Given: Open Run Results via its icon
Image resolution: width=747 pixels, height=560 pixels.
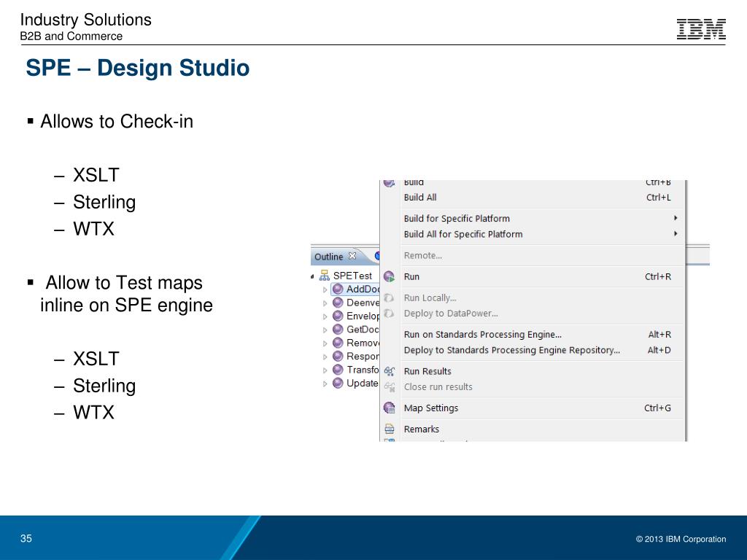Looking at the screenshot, I should pyautogui.click(x=390, y=371).
